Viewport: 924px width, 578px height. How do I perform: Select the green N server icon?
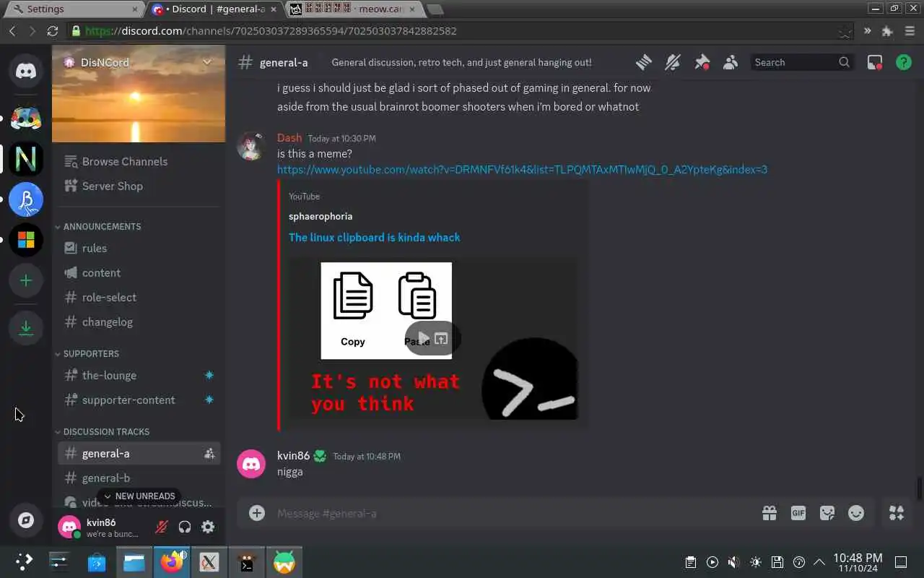pyautogui.click(x=26, y=159)
